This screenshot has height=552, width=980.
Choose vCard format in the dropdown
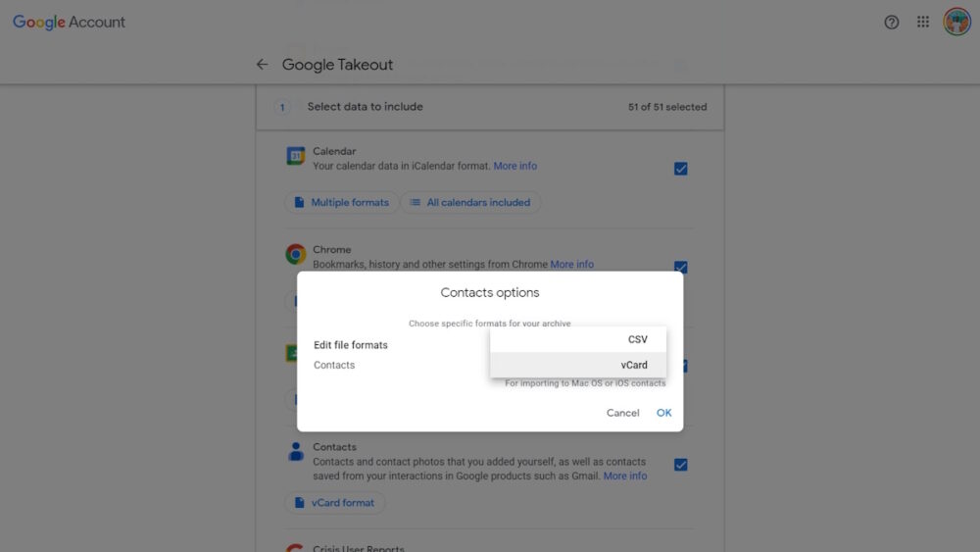click(578, 365)
